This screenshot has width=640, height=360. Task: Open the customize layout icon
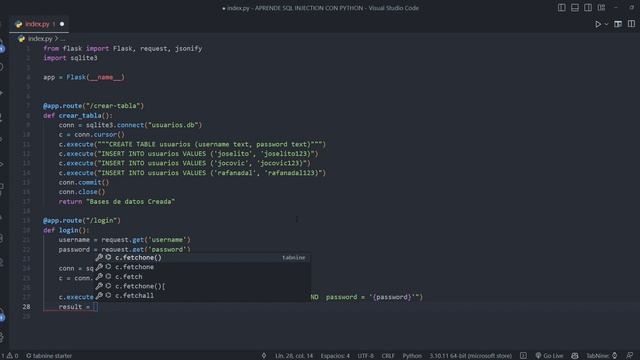point(601,8)
